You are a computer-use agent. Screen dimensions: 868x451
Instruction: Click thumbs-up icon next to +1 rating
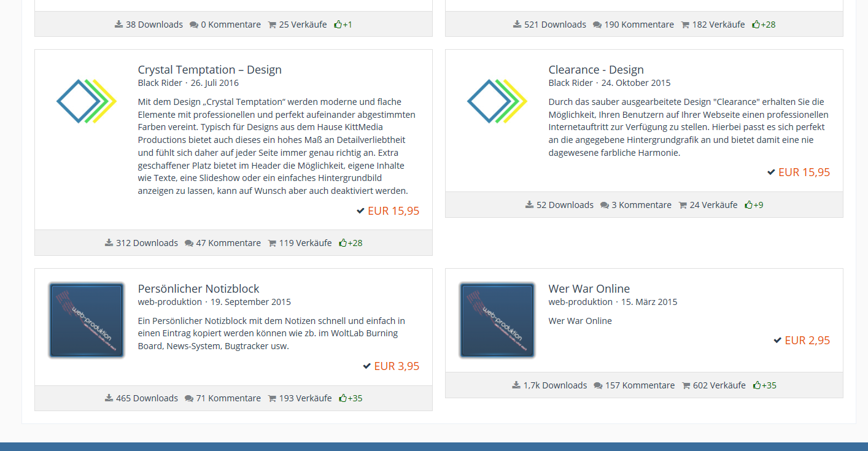tap(338, 25)
